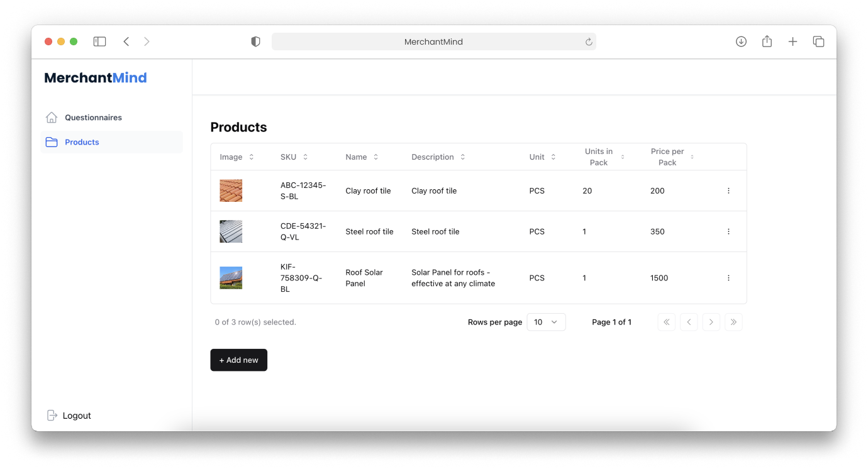Show tab overview in browser toolbar
Image resolution: width=868 pixels, height=469 pixels.
(818, 41)
